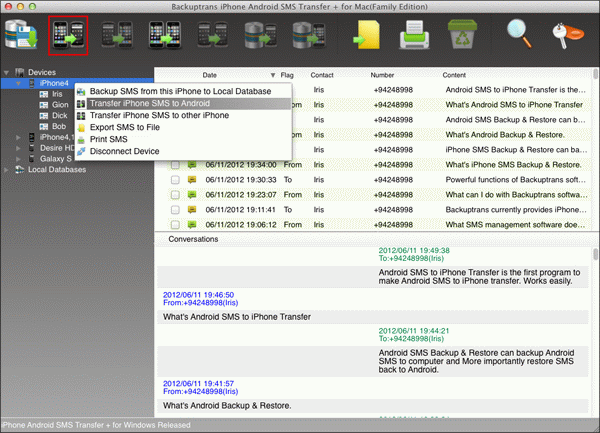
Task: Select the Dick contact in sidebar
Action: (x=59, y=116)
